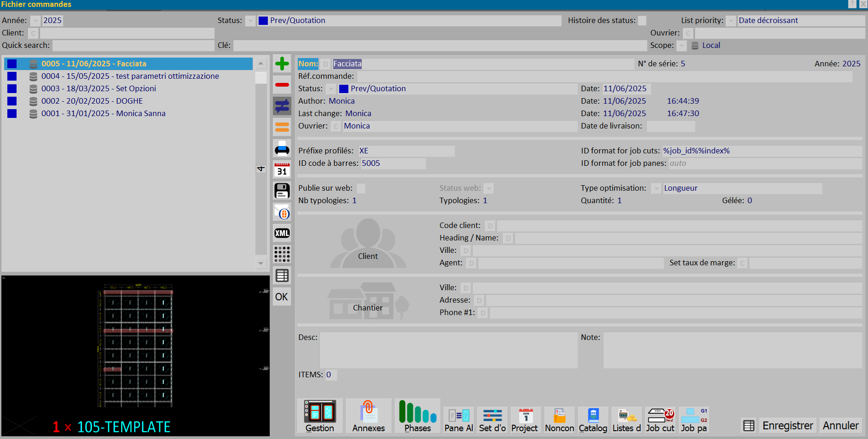Click the order list scroll down arrow
This screenshot has width=868, height=439.
coord(261,263)
